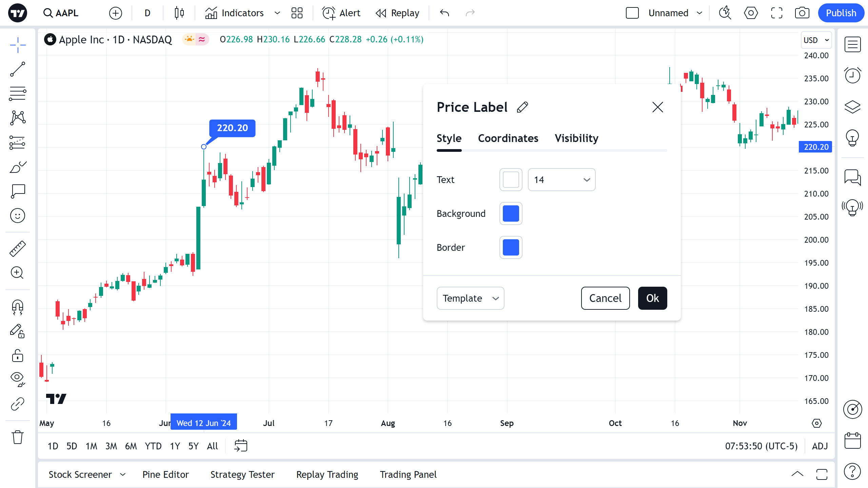This screenshot has height=488, width=868.
Task: Click the Go to date calendar icon
Action: [241, 446]
